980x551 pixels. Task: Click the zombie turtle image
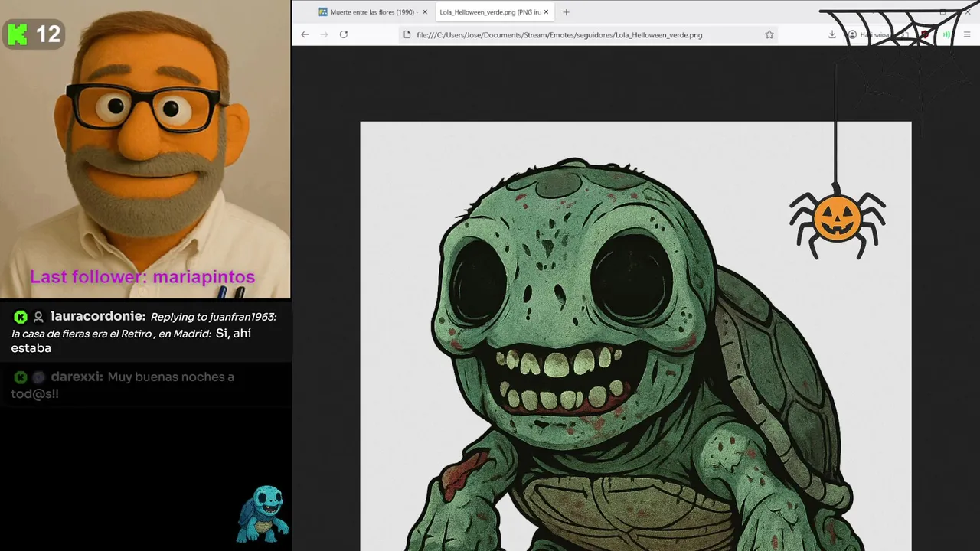coord(635,336)
